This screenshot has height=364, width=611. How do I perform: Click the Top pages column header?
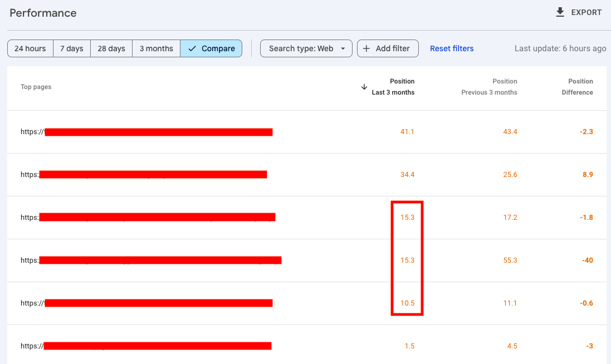36,87
